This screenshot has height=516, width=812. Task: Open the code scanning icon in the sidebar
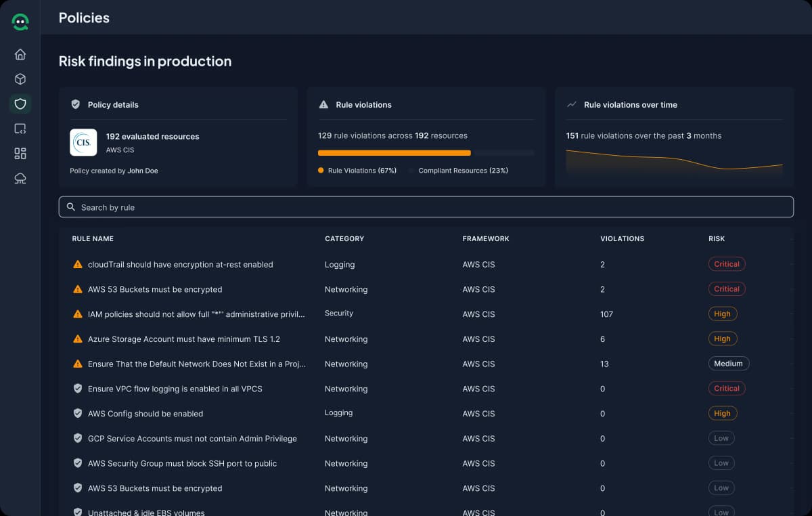(20, 129)
